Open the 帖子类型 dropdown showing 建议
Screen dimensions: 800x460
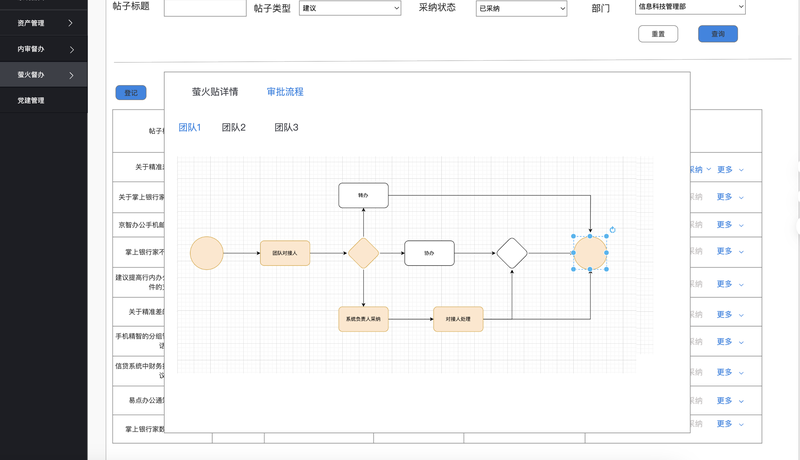click(x=350, y=8)
